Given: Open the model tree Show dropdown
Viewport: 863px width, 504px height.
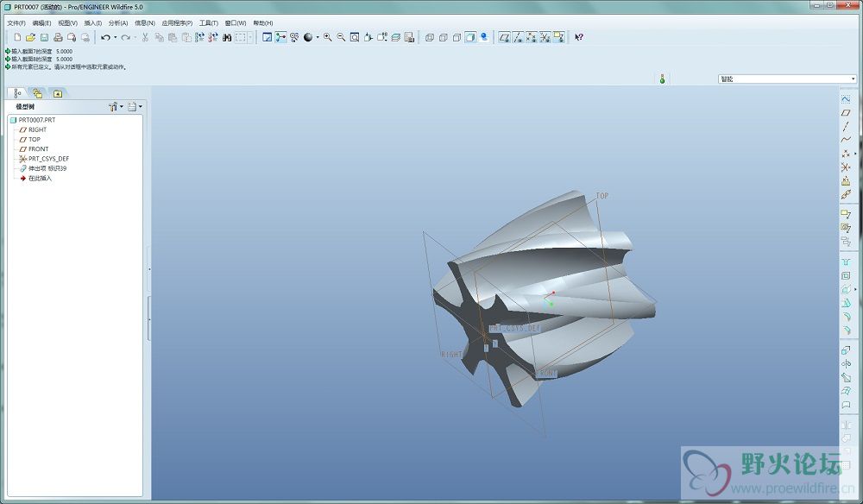Looking at the screenshot, I should pyautogui.click(x=135, y=107).
